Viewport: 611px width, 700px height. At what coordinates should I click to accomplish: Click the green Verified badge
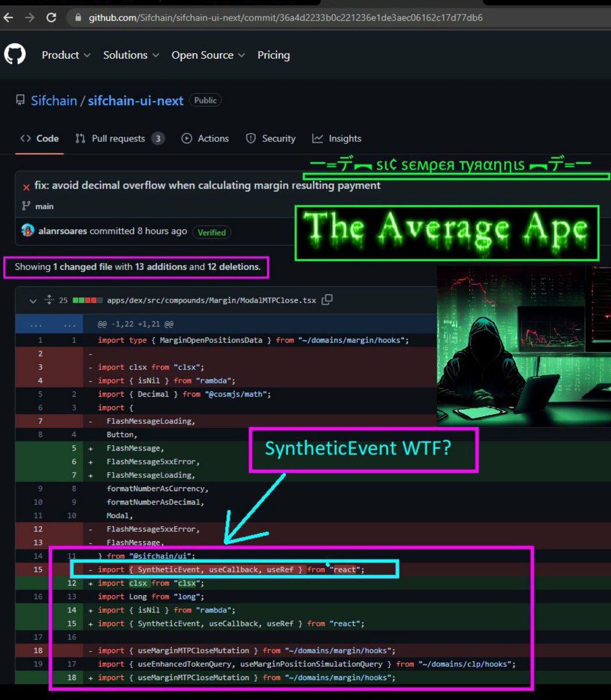click(211, 232)
